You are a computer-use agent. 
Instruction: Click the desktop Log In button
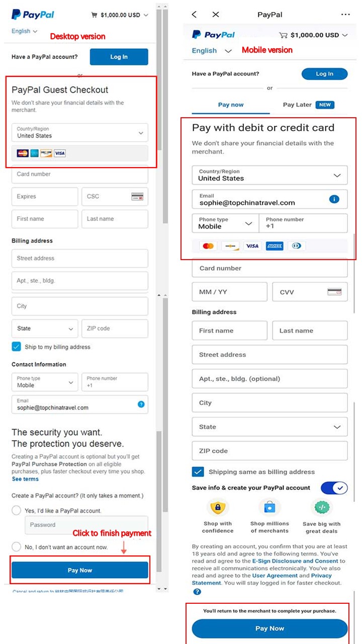(x=119, y=57)
